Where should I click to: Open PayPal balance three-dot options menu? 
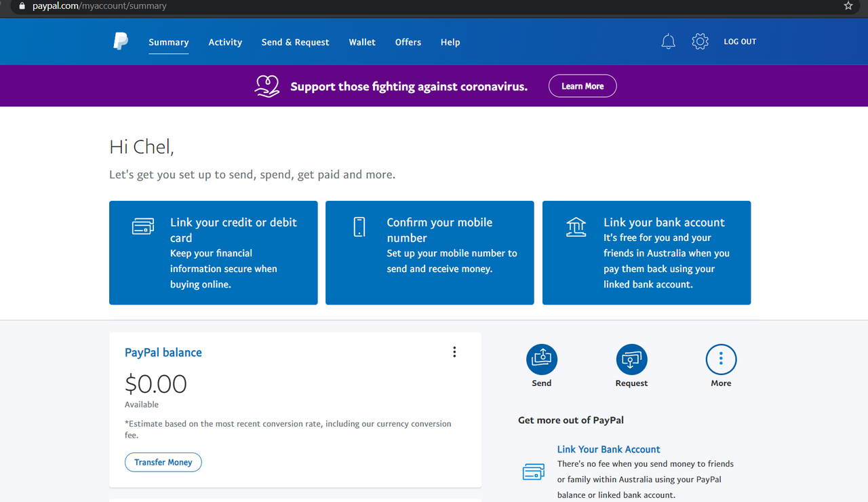[x=454, y=352]
